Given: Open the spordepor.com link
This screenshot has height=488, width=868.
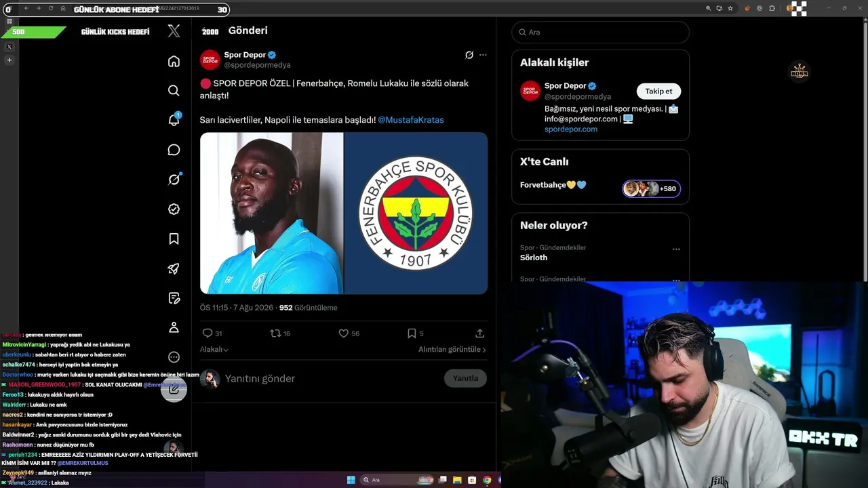Looking at the screenshot, I should 571,129.
